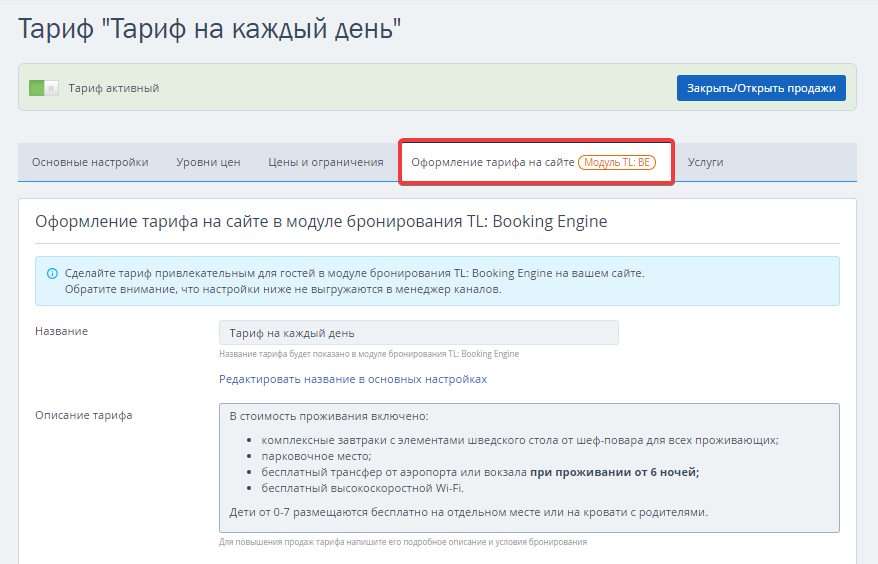Click the 'Модуль TL: BE' badge
Viewport: 878px width, 564px height.
pos(617,162)
